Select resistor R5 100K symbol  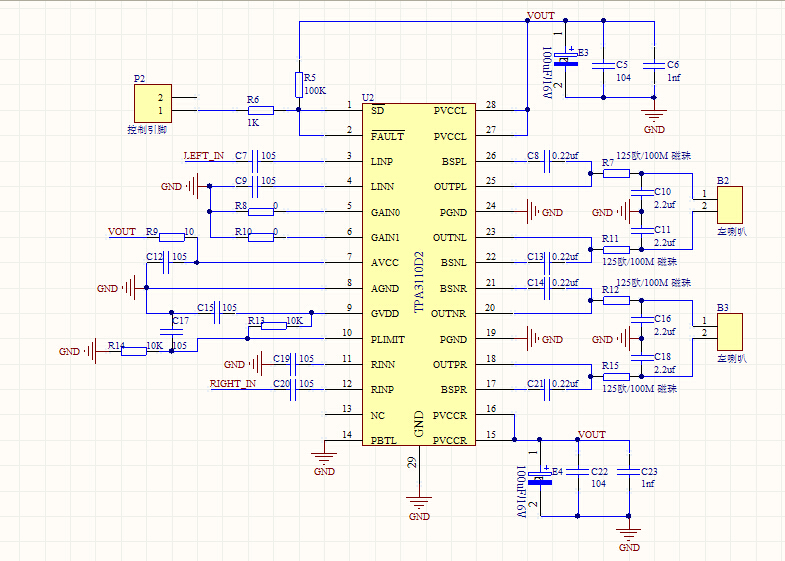tap(299, 85)
